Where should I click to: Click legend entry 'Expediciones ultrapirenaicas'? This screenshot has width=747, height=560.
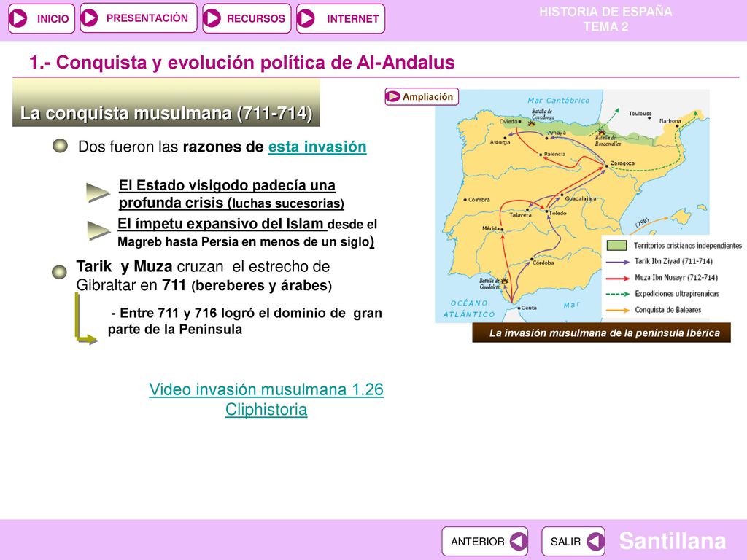pos(677,294)
